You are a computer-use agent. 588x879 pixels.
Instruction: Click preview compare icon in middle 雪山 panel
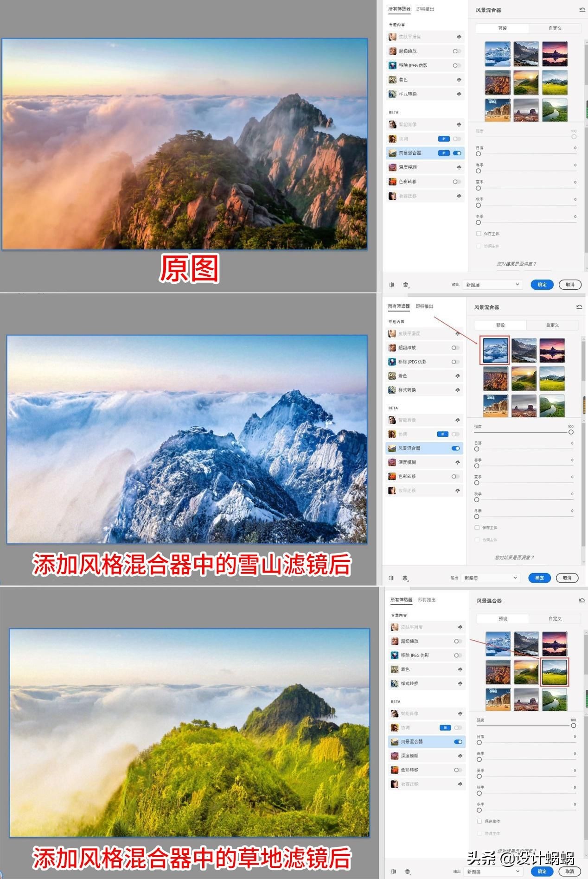coord(391,578)
